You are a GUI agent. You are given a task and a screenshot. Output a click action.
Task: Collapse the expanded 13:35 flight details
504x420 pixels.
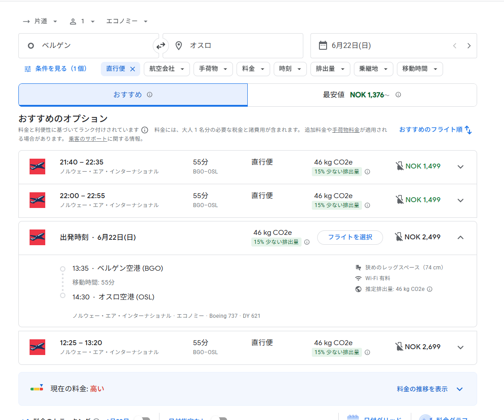461,238
